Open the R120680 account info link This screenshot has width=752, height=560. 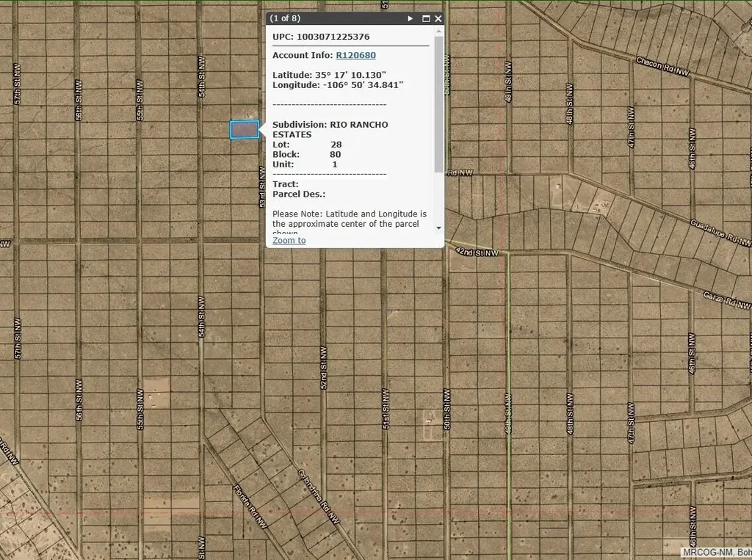[355, 55]
